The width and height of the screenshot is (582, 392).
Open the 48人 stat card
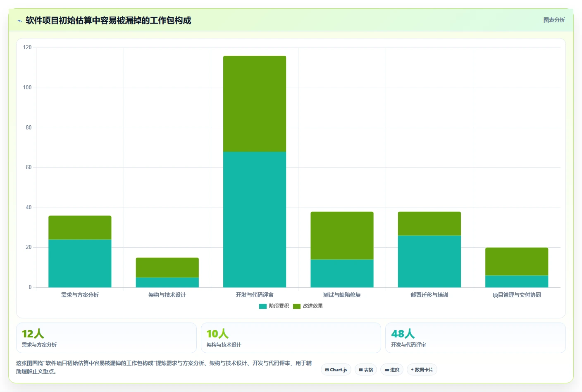click(475, 338)
